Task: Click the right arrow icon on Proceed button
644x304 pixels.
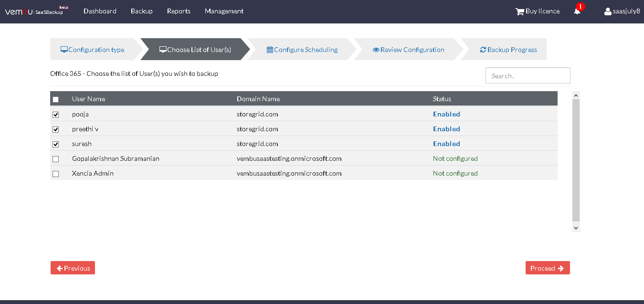Action: click(x=561, y=268)
